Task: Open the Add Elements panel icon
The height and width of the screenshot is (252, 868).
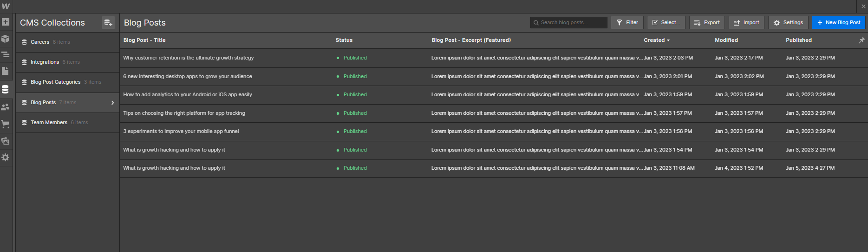Action: (6, 22)
